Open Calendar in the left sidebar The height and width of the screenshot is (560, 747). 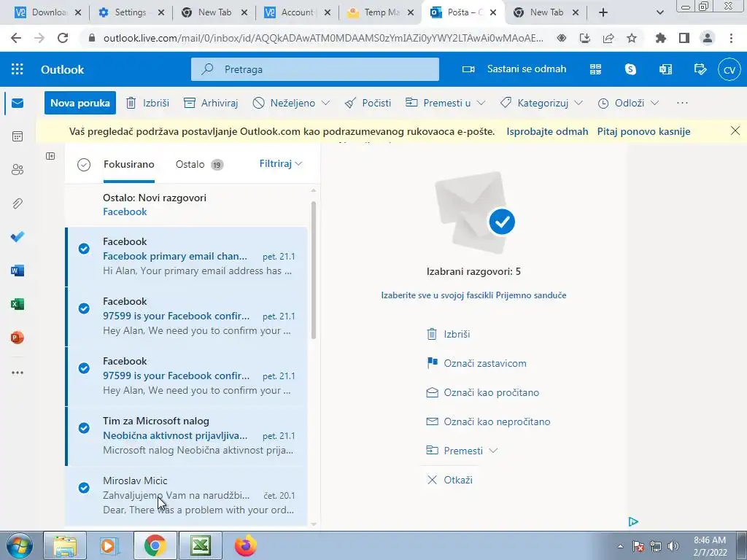pyautogui.click(x=18, y=136)
